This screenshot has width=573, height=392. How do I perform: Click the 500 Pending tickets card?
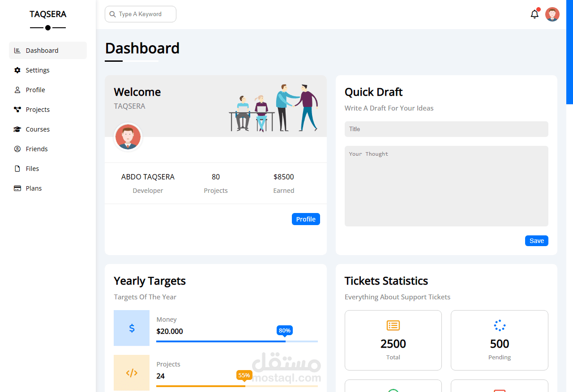point(500,341)
